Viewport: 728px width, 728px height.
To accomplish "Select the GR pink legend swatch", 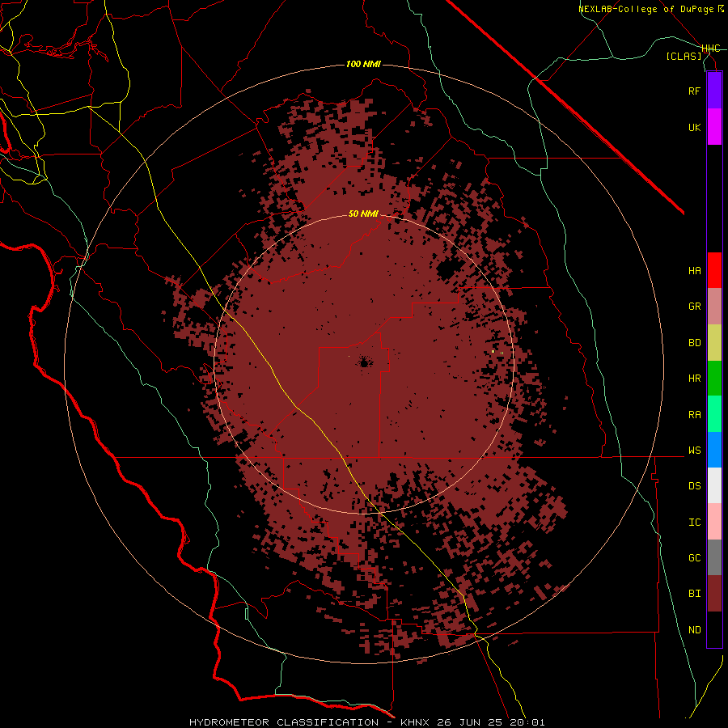I will coord(714,307).
